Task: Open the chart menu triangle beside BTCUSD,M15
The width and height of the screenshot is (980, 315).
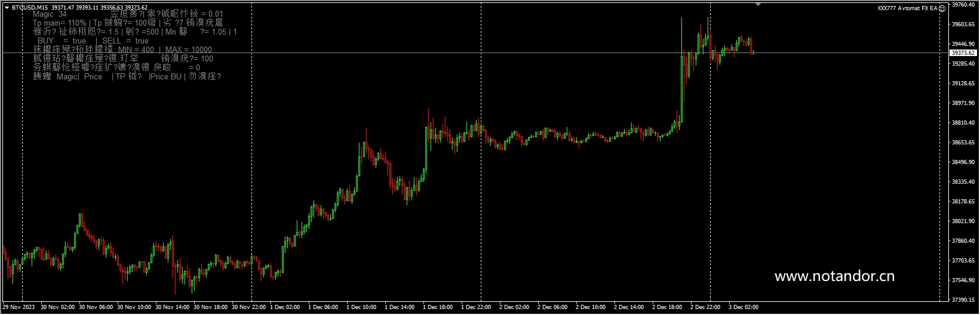Action: 7,8
